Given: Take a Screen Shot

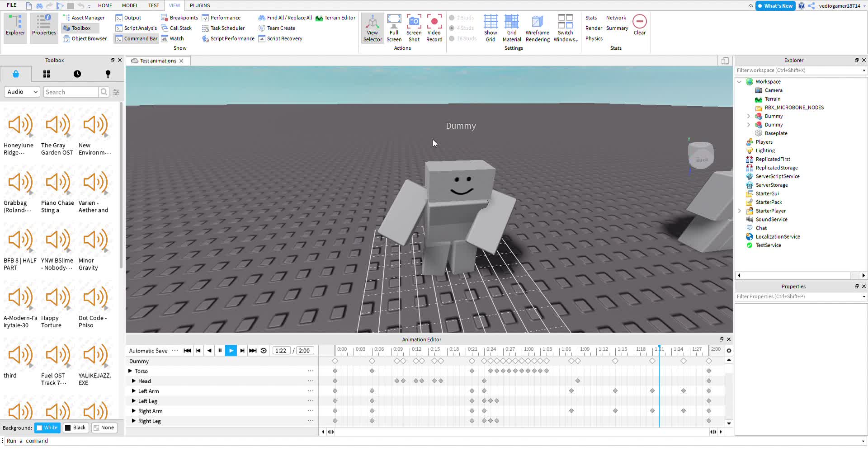Looking at the screenshot, I should (414, 28).
